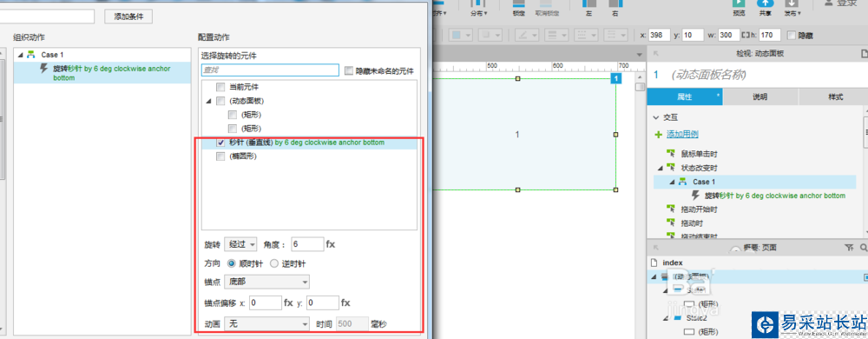
Task: Click the 添加条件 button
Action: click(128, 17)
